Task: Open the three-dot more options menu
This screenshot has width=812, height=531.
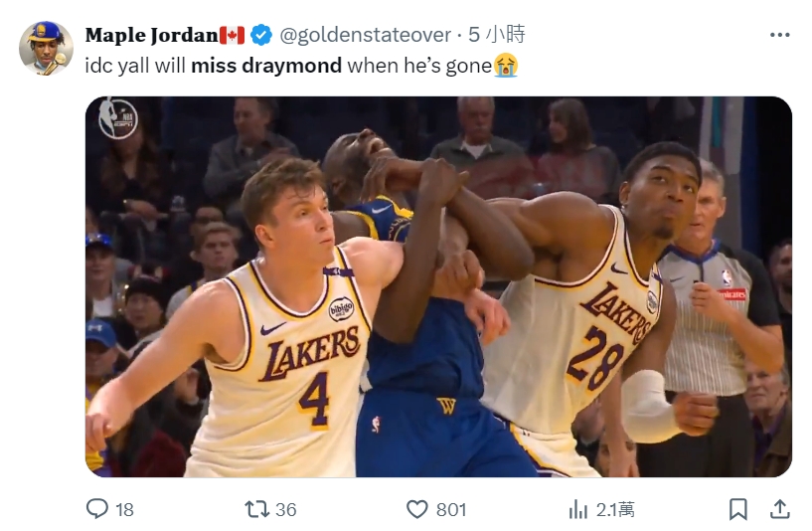Action: point(779,35)
